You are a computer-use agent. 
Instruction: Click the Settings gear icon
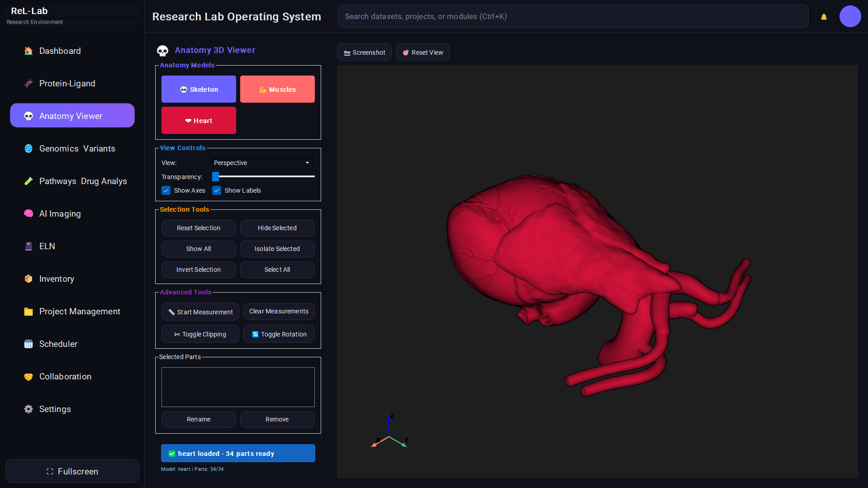tap(28, 409)
